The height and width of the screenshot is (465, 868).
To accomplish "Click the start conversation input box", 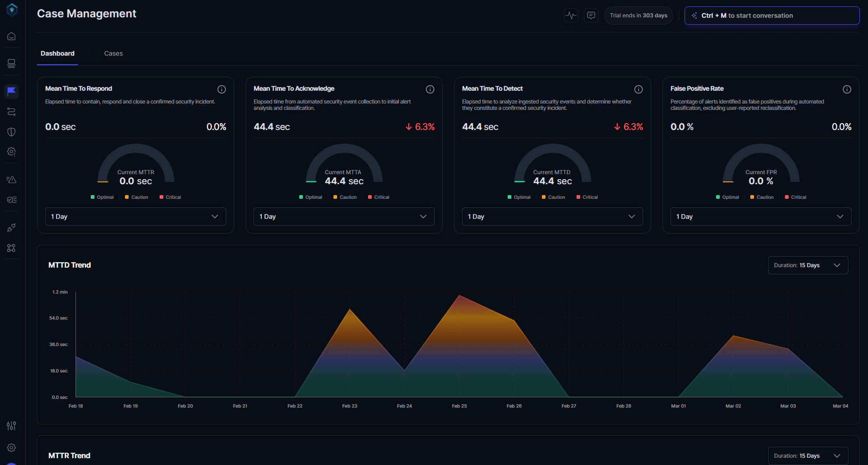I will click(772, 15).
